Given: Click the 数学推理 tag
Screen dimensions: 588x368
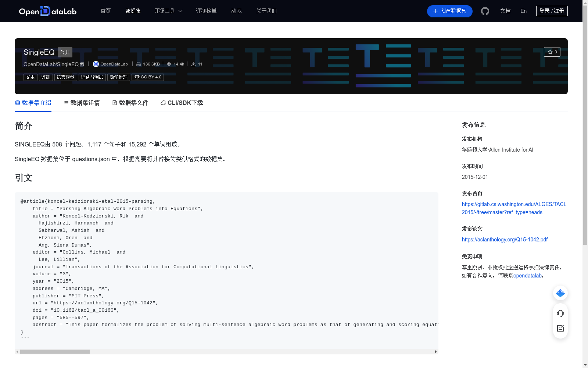Looking at the screenshot, I should click(x=119, y=77).
